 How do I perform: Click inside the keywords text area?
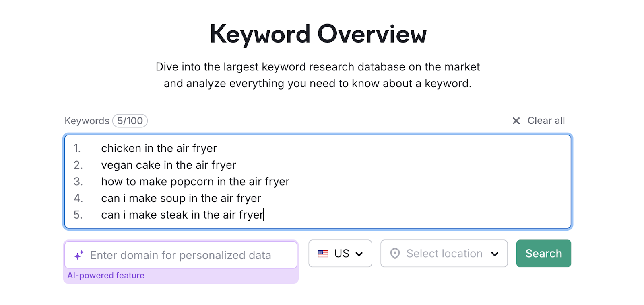click(318, 182)
